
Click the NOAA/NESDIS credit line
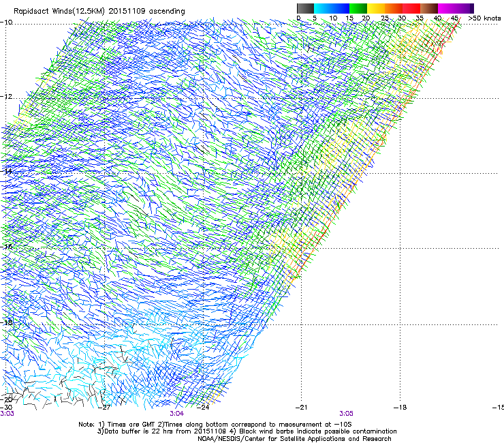294,439
